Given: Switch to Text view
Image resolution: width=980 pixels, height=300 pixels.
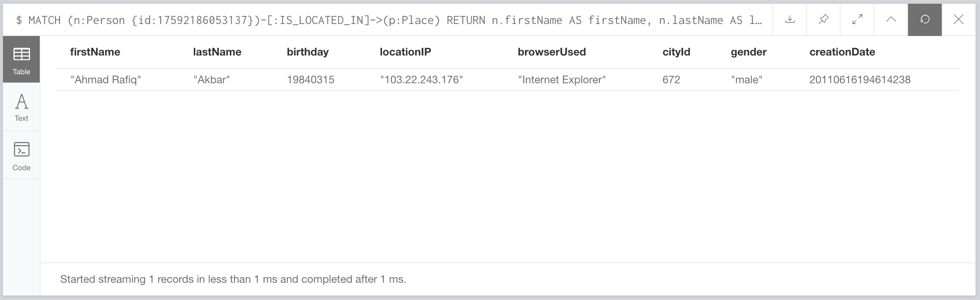Looking at the screenshot, I should point(21,107).
